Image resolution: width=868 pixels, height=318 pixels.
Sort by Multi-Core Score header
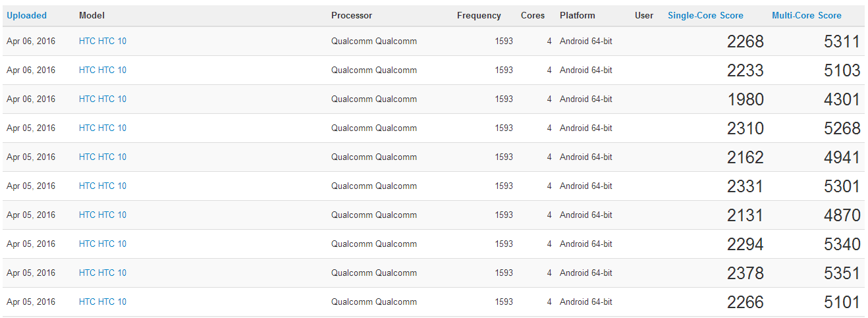807,15
